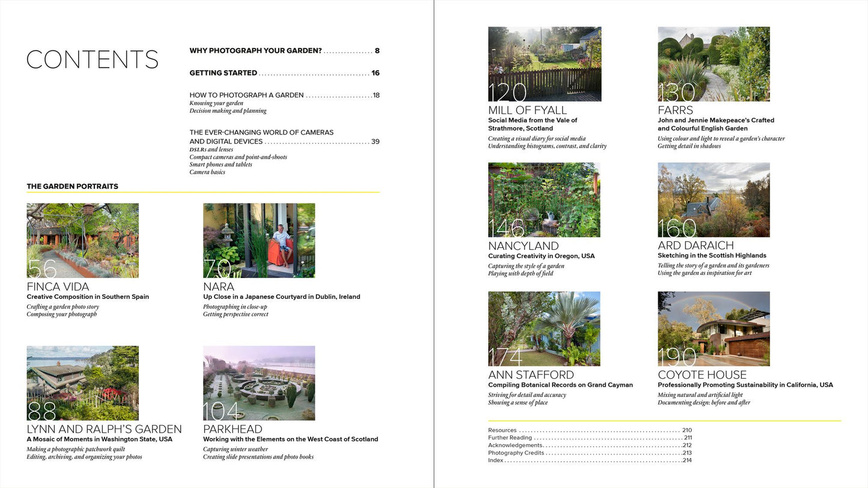Click 'Getting perspective correct' line

pyautogui.click(x=235, y=315)
